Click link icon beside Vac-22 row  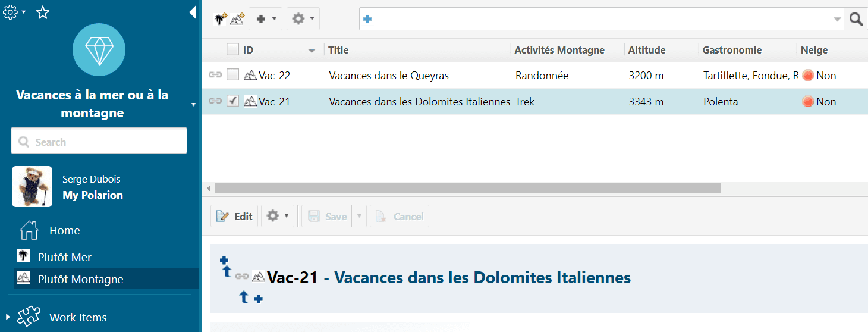click(215, 76)
